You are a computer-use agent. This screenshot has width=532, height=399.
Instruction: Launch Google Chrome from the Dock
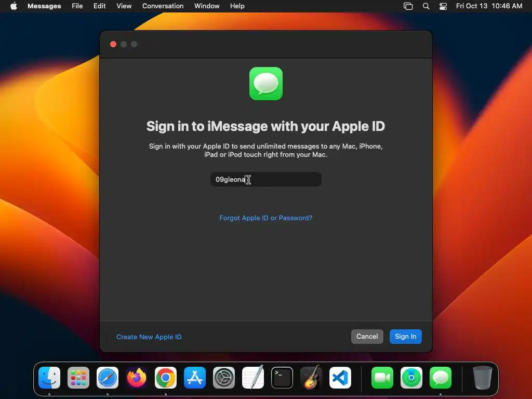tap(166, 377)
